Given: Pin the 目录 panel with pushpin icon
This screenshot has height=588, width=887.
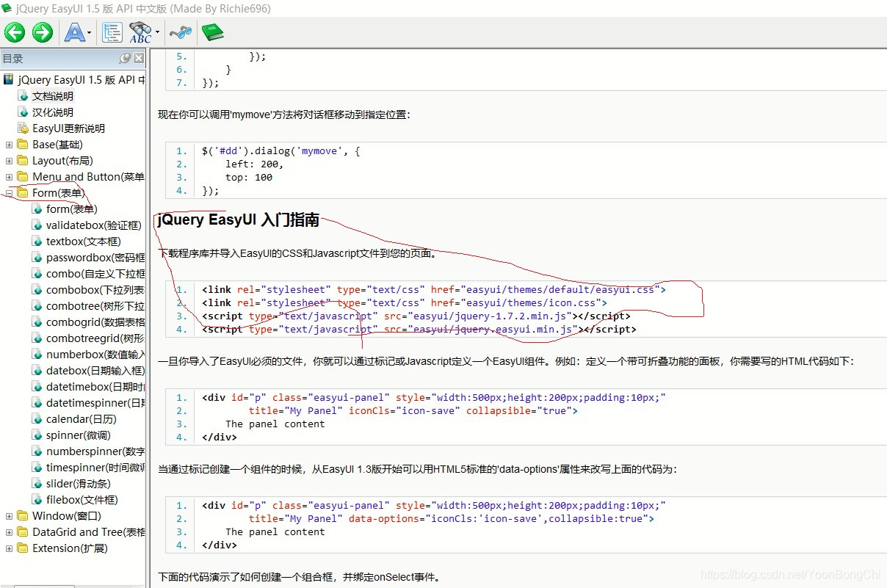Looking at the screenshot, I should pyautogui.click(x=125, y=58).
